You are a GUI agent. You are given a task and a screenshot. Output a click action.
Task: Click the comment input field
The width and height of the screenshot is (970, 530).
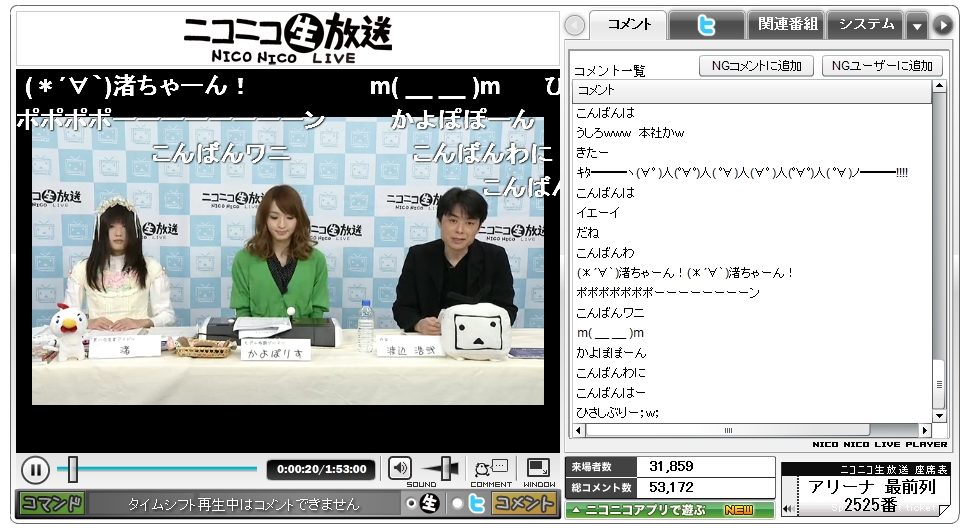tap(244, 504)
